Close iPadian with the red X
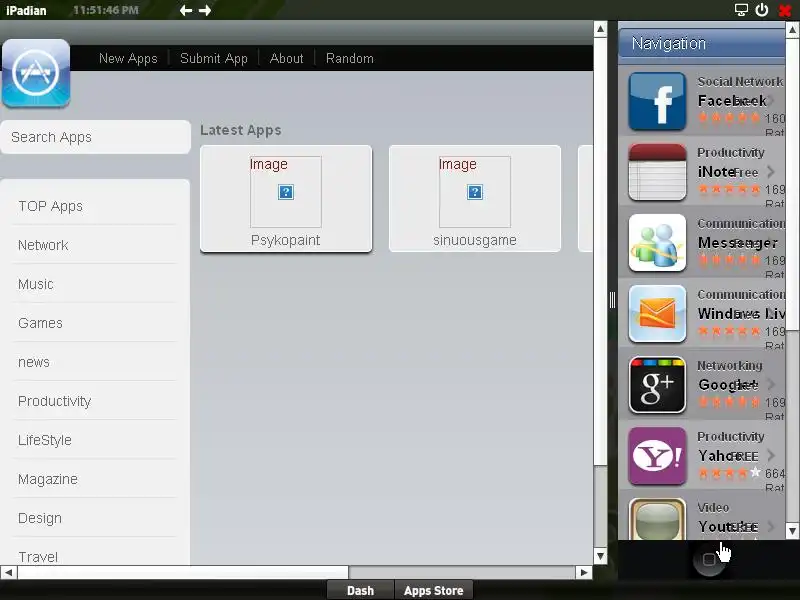 point(785,10)
